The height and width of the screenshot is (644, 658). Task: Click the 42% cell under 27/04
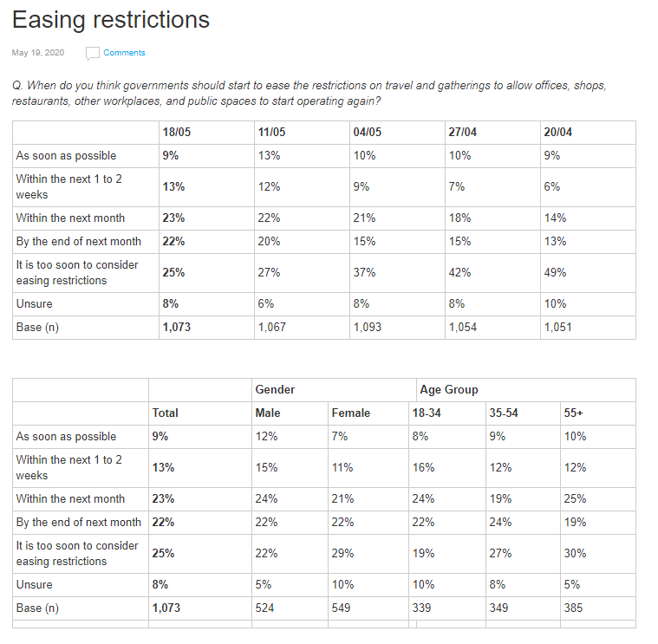(459, 272)
